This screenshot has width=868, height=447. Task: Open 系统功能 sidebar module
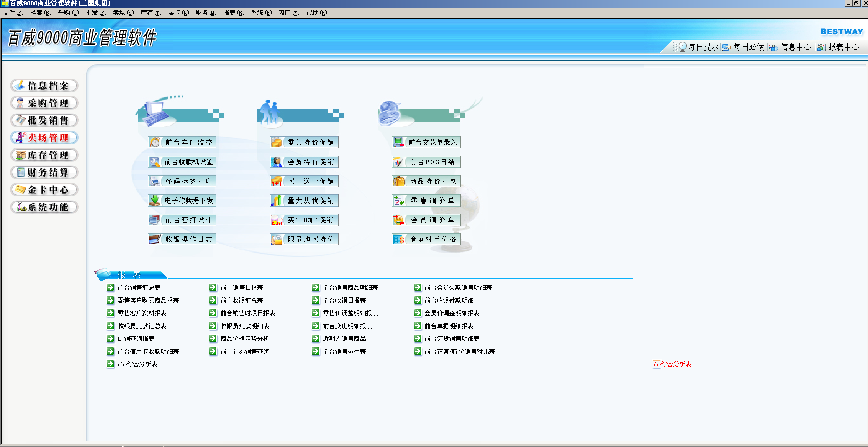click(44, 207)
